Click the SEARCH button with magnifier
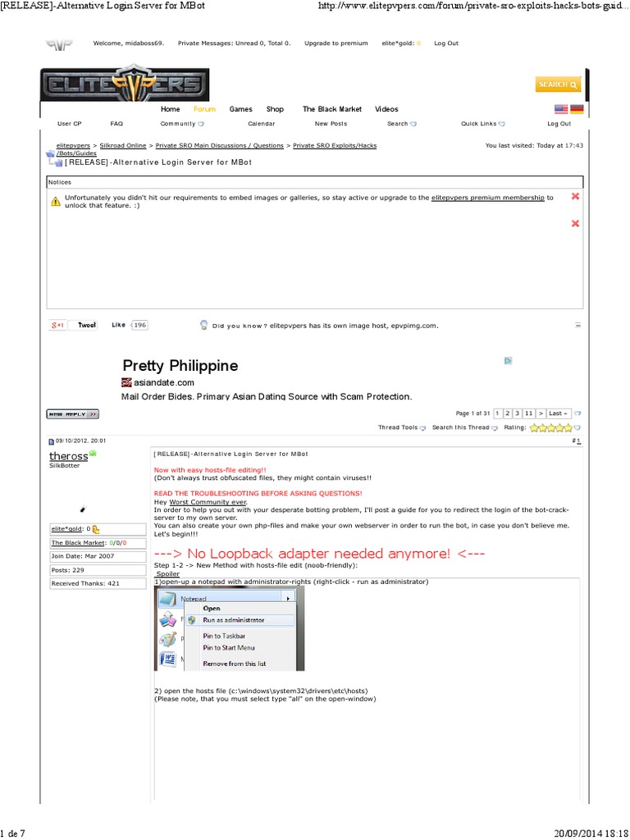Viewport: 630px width, 840px height. (x=558, y=84)
